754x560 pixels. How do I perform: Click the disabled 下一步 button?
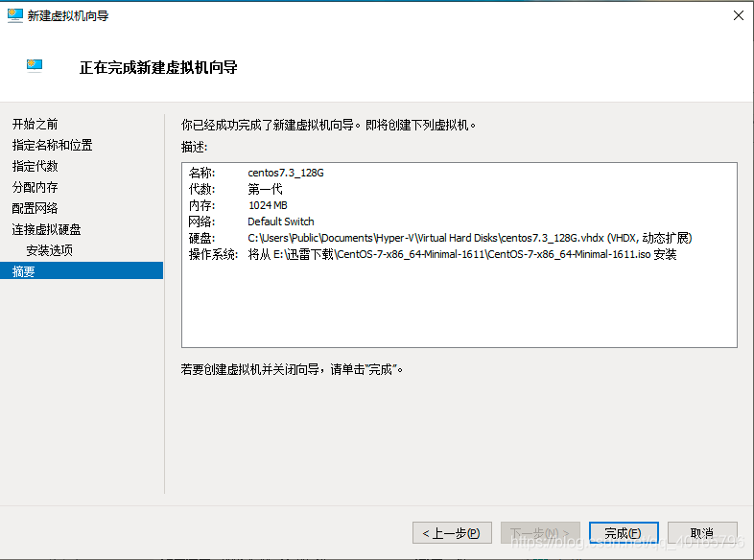click(x=540, y=533)
